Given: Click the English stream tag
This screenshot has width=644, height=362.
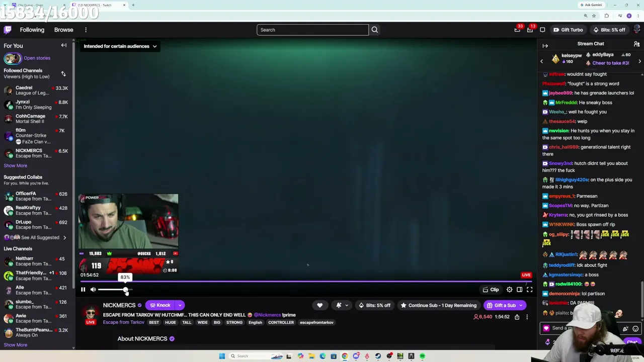Looking at the screenshot, I should (x=255, y=322).
